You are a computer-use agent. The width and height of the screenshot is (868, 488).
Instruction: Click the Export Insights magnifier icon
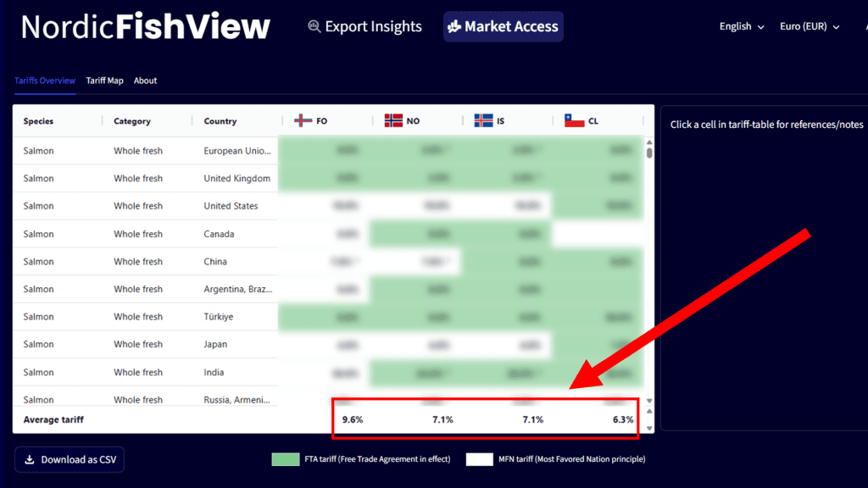click(x=314, y=27)
